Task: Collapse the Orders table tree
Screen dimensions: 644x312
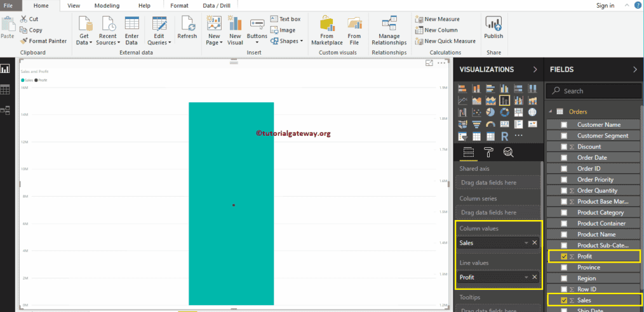Action: [551, 112]
